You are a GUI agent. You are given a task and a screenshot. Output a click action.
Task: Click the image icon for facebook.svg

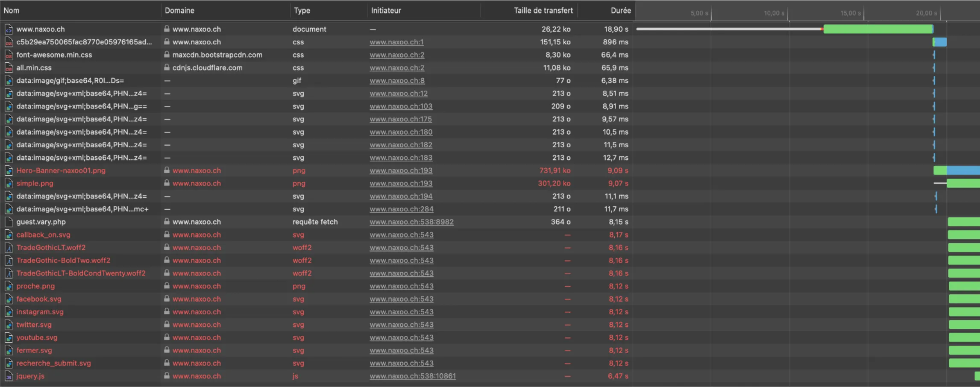tap(9, 299)
